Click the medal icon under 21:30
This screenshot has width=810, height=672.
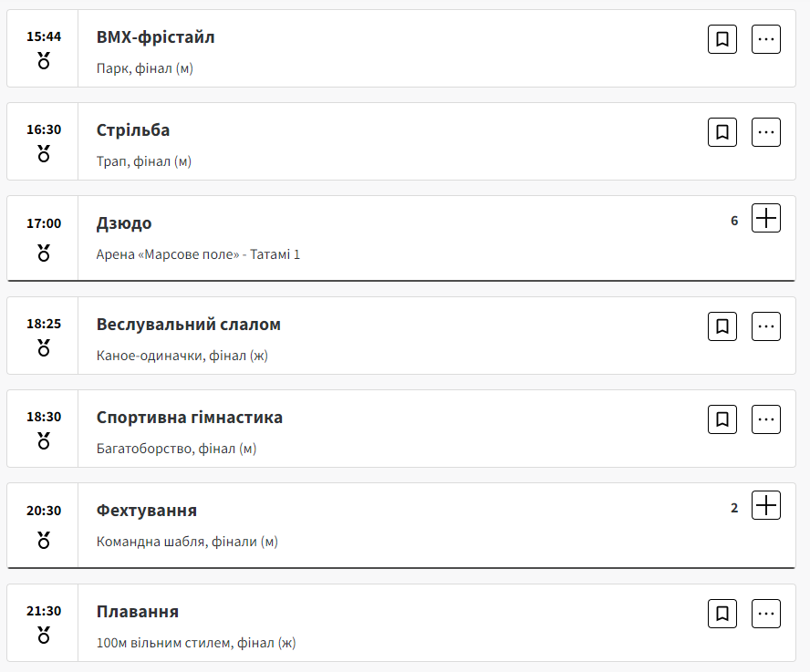click(44, 635)
